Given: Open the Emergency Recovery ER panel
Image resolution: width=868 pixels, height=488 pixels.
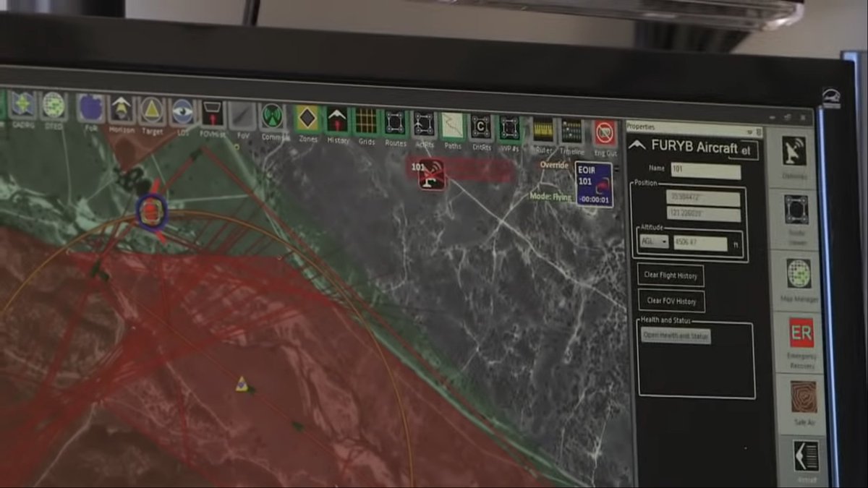Looking at the screenshot, I should point(801,333).
